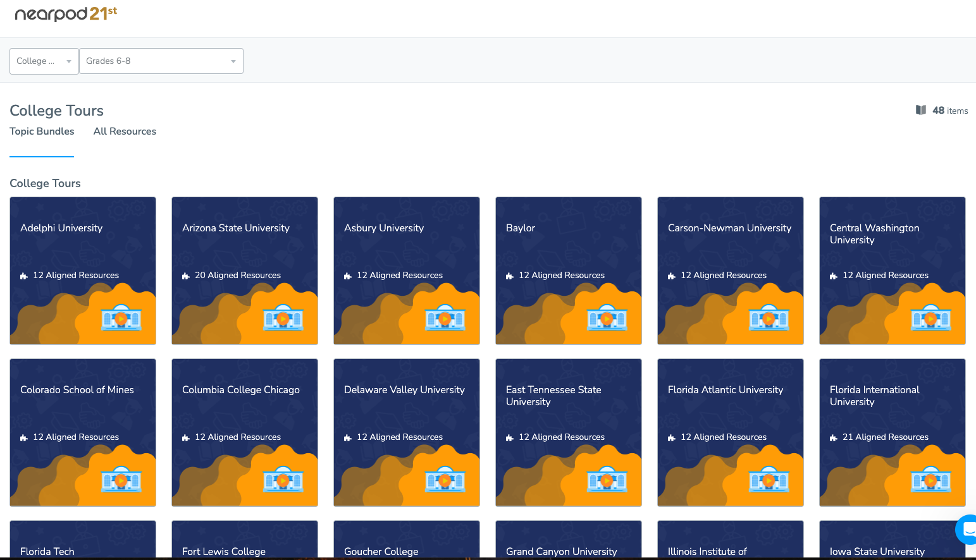Click puzzle icon beside 21 Aligned Resources
Screen dimensions: 976x560
coord(834,438)
